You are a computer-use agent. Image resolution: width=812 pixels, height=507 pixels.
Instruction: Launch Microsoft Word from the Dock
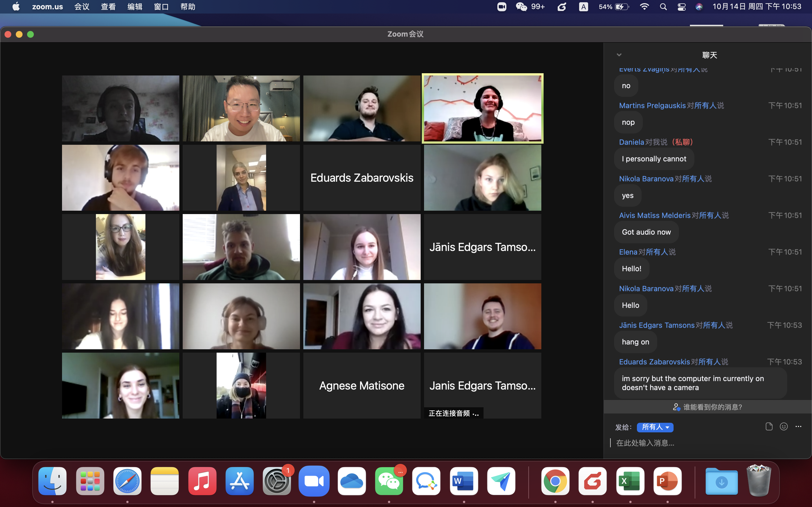[x=464, y=481]
